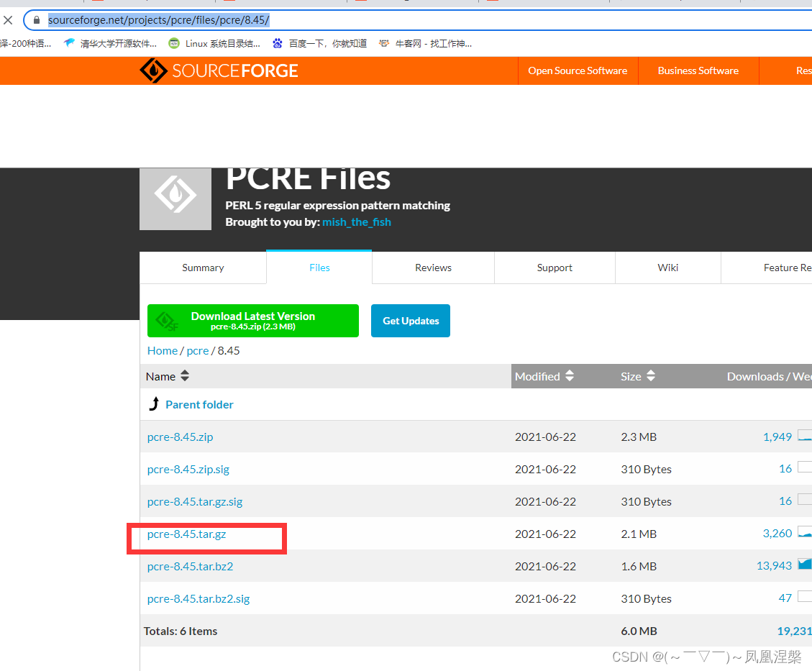Open Niuke bookmark in bookmarks bar
The width and height of the screenshot is (812, 671).
point(425,43)
